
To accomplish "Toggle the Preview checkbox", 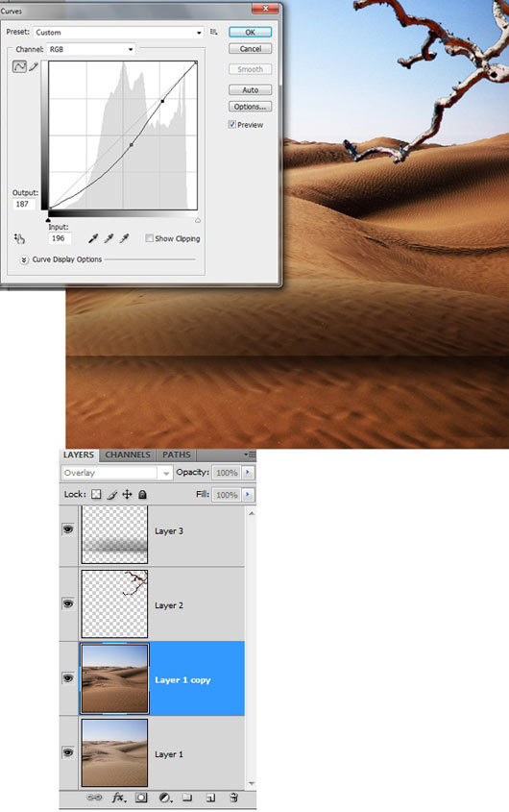I will coord(232,124).
